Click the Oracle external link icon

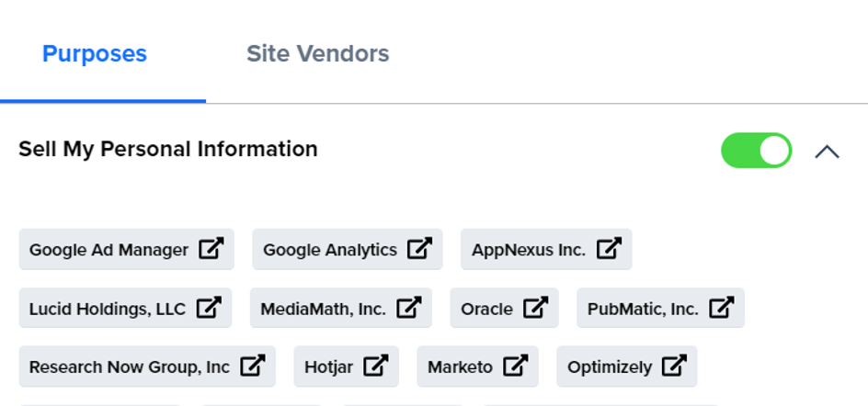pos(536,308)
